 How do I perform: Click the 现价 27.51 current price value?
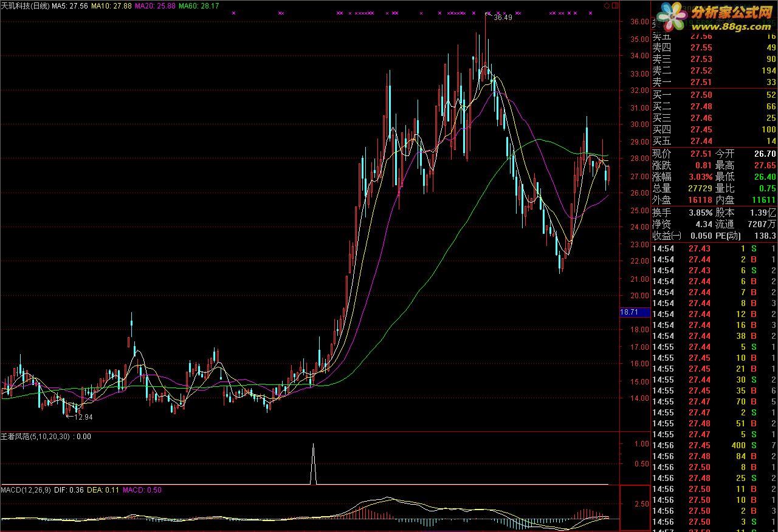tap(700, 154)
